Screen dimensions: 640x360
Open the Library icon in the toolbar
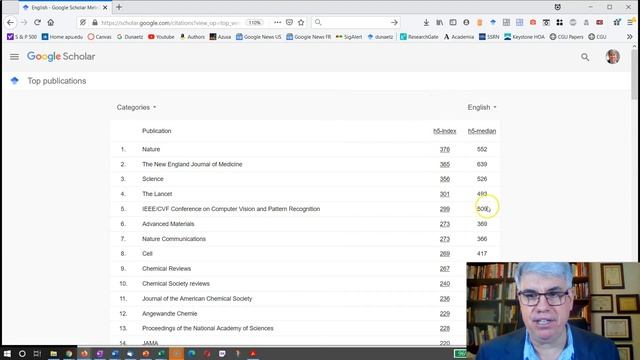(440, 22)
